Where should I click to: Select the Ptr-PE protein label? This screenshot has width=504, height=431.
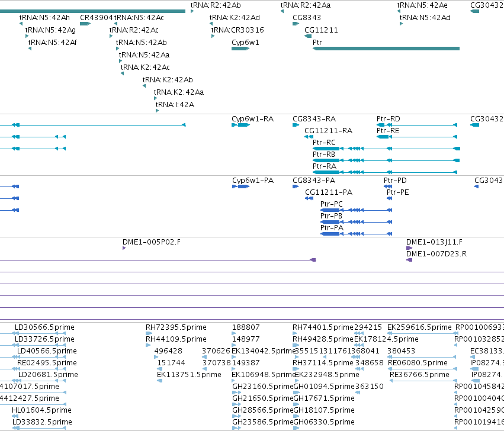(397, 192)
